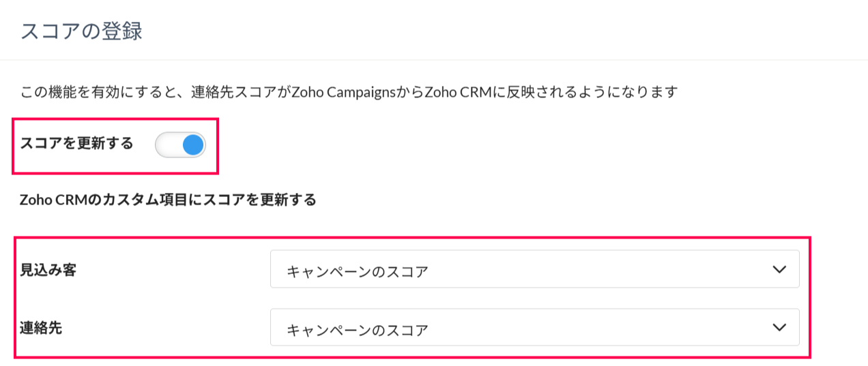868x366 pixels.
Task: Click the スコアの登録 page title
Action: (81, 31)
